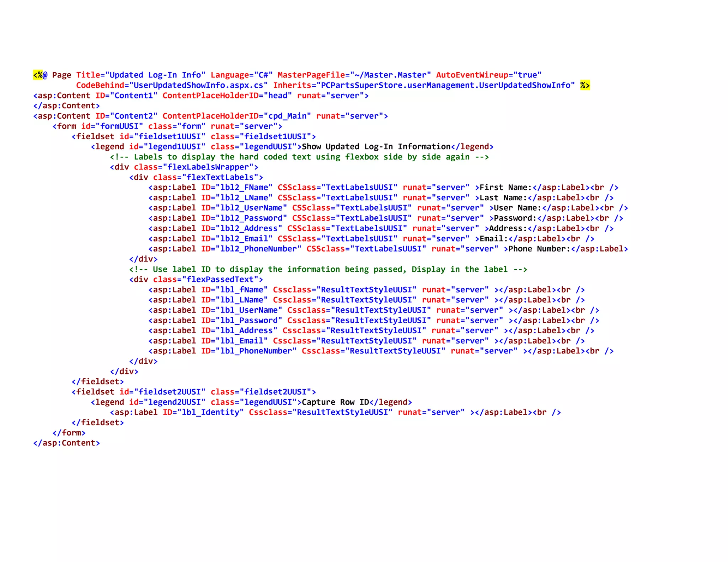Click the flexPassedText div class name
The width and height of the screenshot is (728, 562).
click(x=220, y=280)
